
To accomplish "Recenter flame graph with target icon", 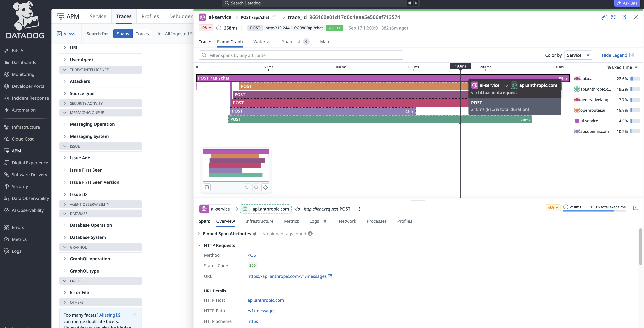I will tap(265, 187).
